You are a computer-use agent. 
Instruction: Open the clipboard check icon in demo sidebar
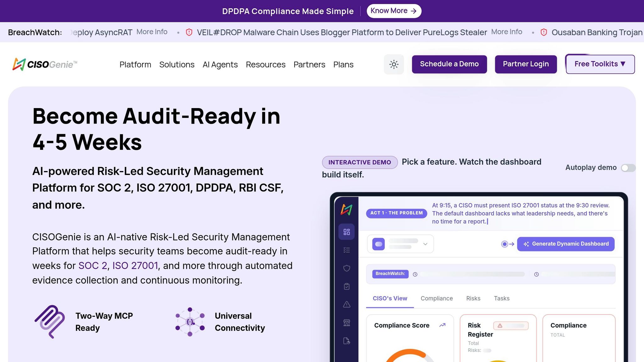click(347, 286)
